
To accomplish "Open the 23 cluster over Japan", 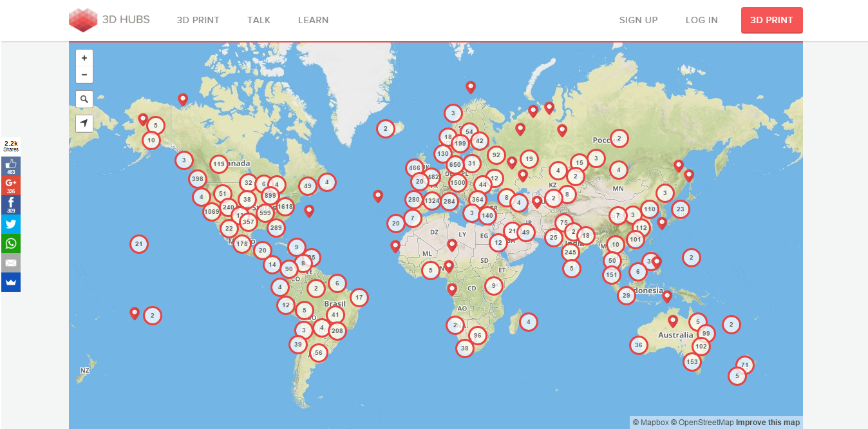I will tap(680, 209).
